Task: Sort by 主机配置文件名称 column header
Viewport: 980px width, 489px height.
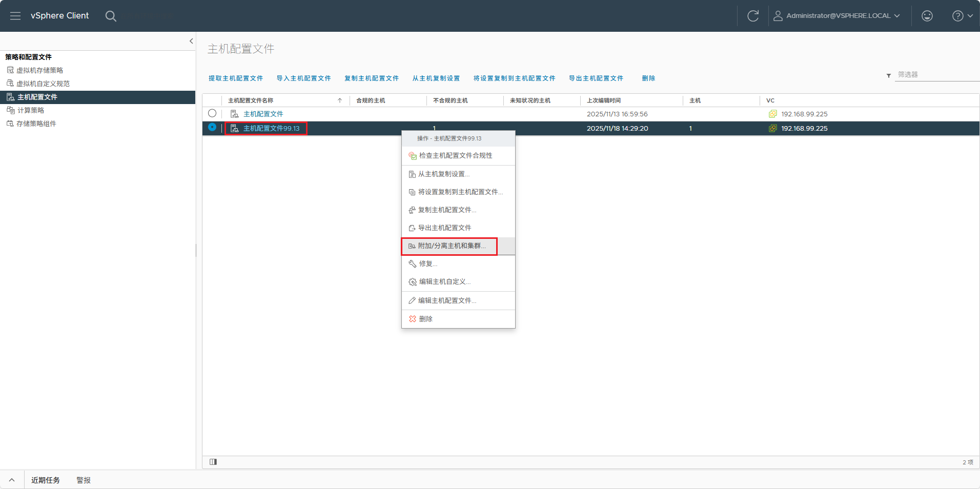Action: pos(251,100)
